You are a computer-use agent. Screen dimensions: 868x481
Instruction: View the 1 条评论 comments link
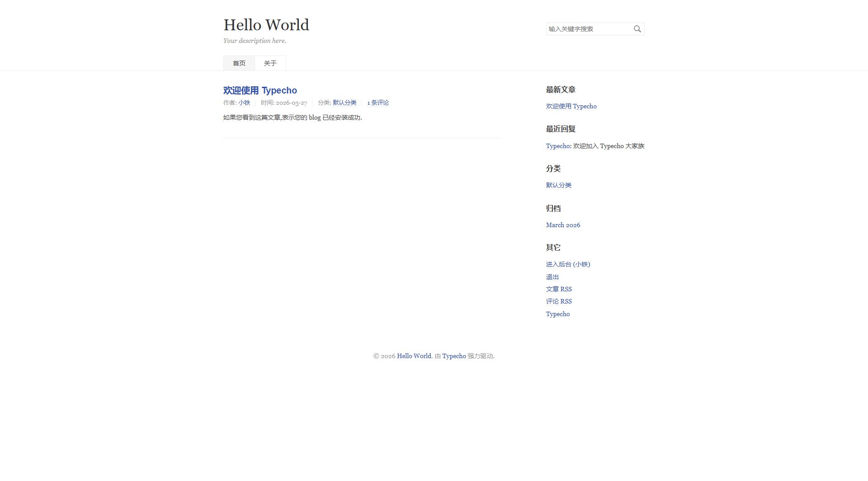click(377, 103)
